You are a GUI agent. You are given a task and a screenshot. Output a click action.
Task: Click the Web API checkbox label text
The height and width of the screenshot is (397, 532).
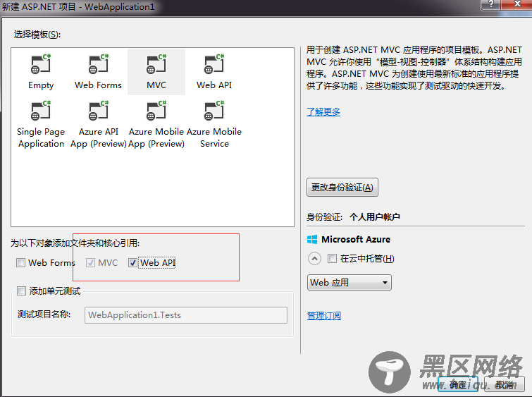coord(158,262)
